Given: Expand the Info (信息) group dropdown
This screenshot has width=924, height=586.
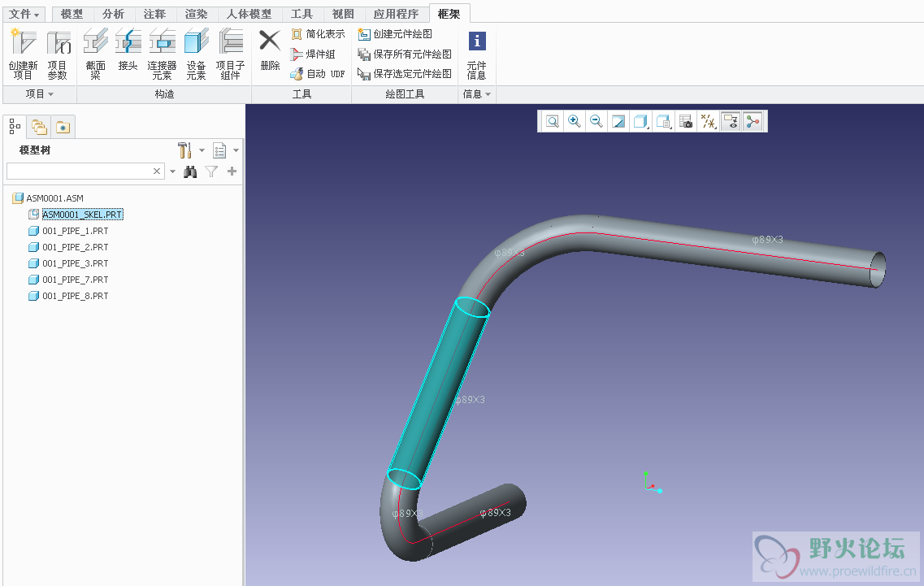Looking at the screenshot, I should 477,94.
